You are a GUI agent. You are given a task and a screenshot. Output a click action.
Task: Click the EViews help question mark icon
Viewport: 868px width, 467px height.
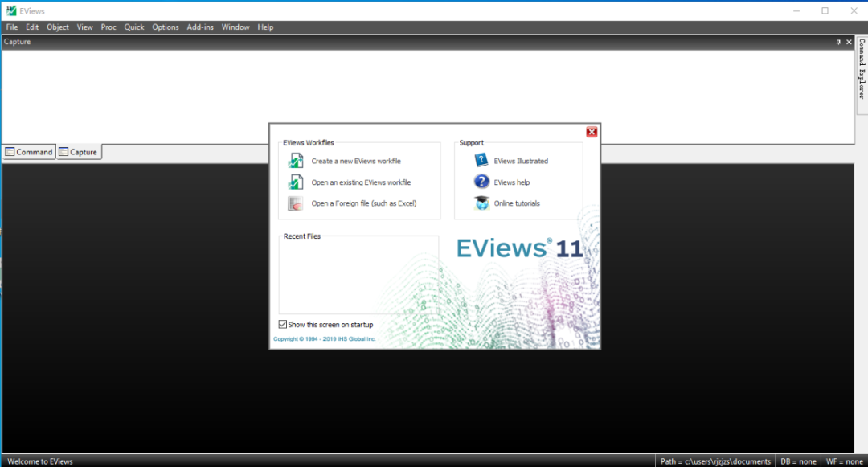(481, 182)
